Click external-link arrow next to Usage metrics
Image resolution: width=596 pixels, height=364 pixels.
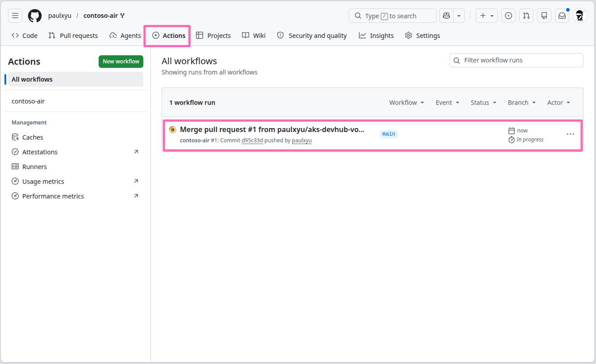[136, 181]
